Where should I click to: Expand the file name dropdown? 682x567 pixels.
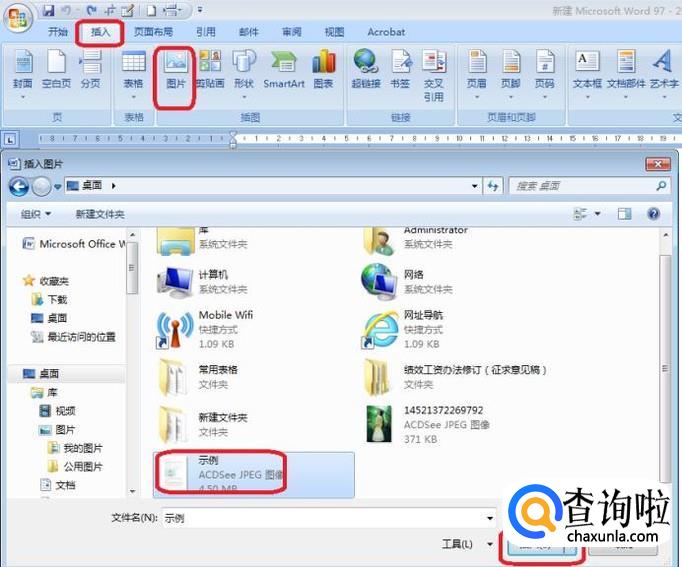click(x=490, y=518)
